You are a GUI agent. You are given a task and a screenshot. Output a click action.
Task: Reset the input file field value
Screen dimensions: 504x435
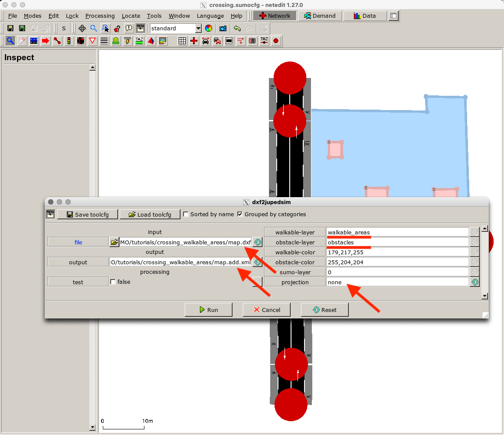[258, 242]
